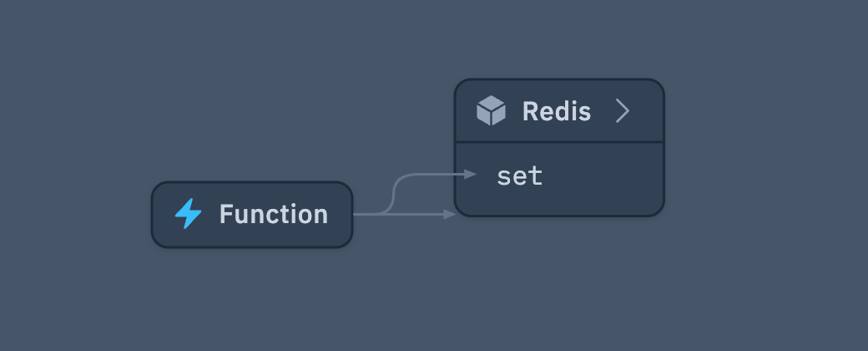Screen dimensions: 868x351
Task: Click the lower arrowhead entering Redis node
Action: click(450, 215)
